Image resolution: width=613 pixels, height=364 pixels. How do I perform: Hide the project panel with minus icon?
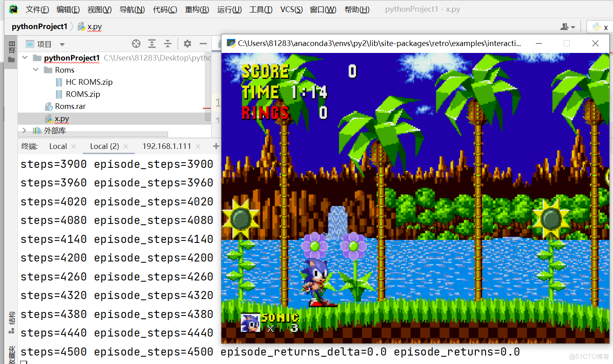tap(203, 44)
